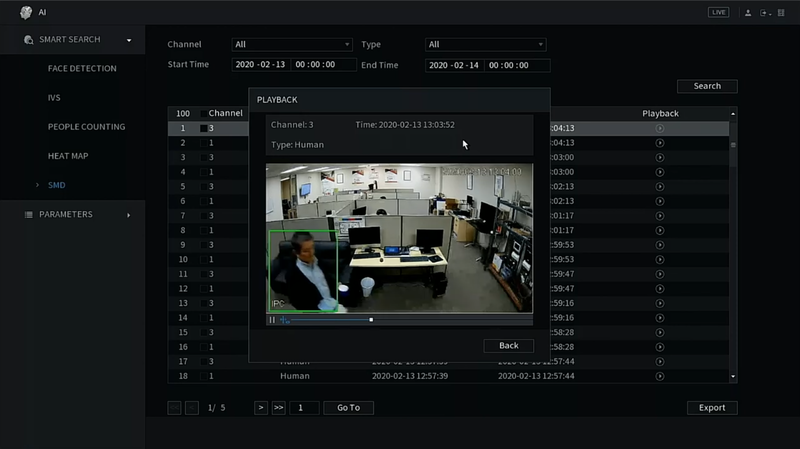
Task: Play recording in row 5
Action: (659, 187)
